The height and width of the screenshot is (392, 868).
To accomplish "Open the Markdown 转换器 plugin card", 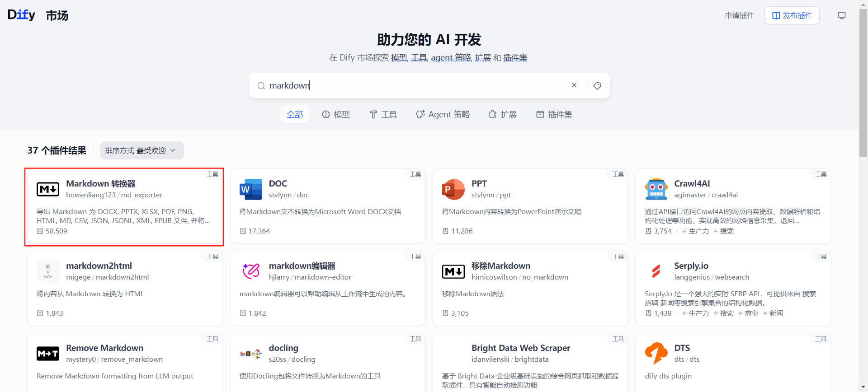I will coord(125,206).
